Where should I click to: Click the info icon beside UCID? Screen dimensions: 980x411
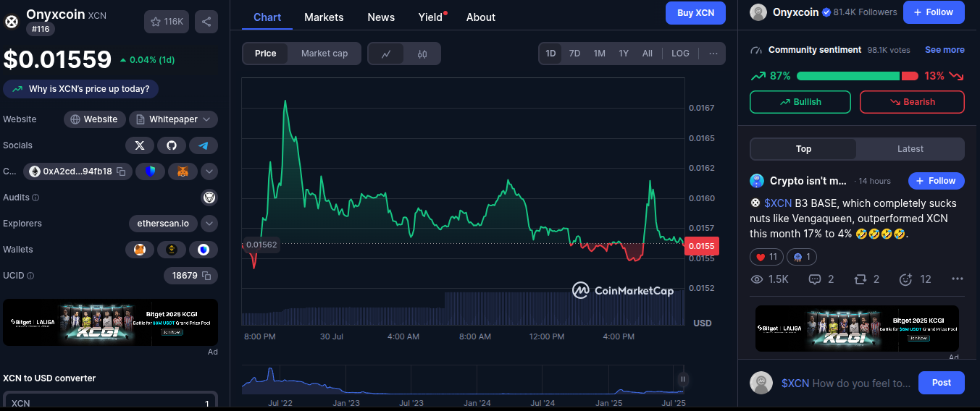30,276
